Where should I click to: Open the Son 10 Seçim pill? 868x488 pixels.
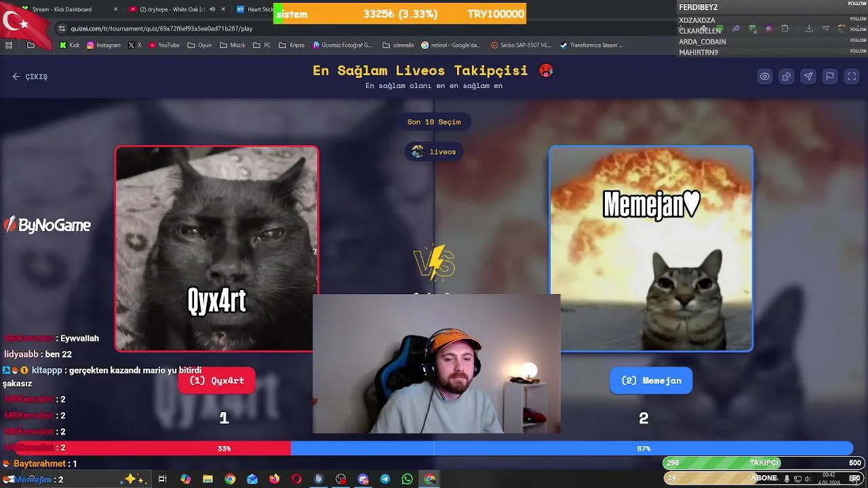[434, 122]
